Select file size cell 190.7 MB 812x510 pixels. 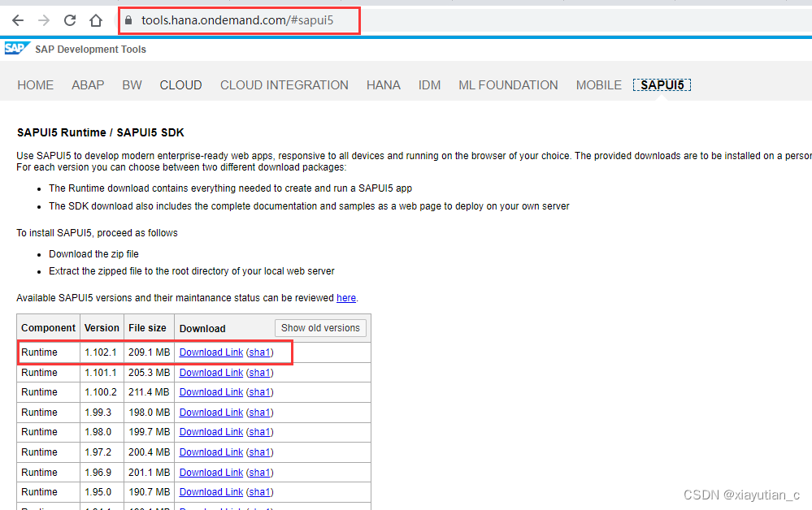pos(149,492)
